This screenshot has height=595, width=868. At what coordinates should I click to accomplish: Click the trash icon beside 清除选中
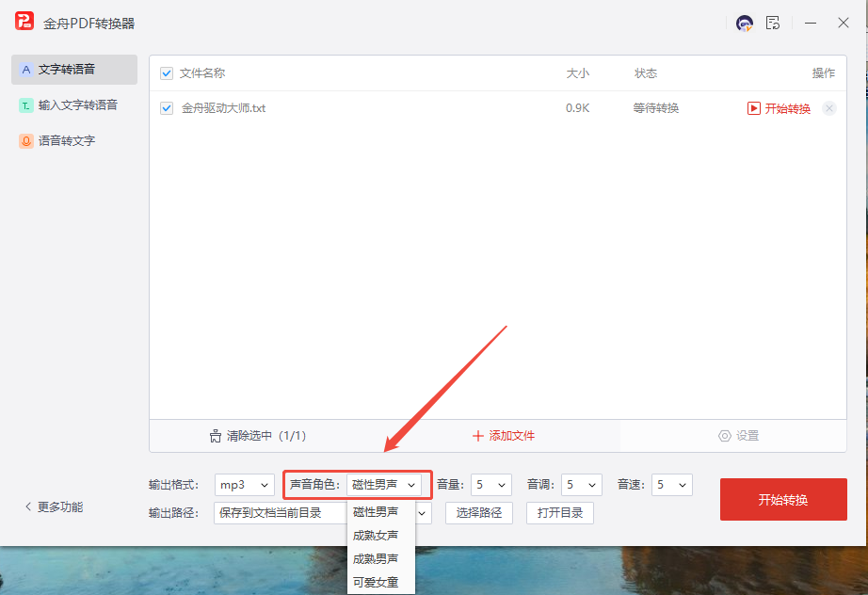coord(216,436)
